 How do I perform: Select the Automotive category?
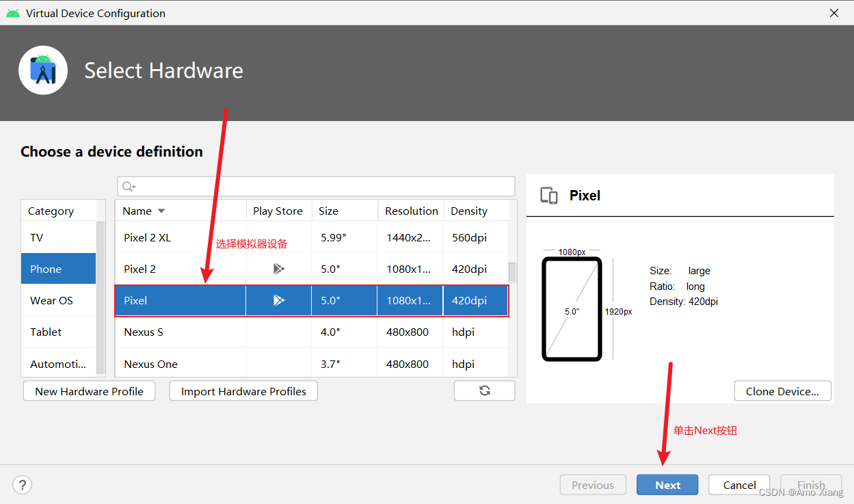pyautogui.click(x=59, y=363)
